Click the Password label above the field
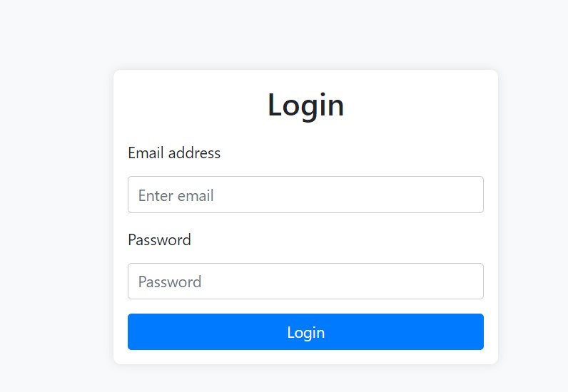The image size is (568, 392). point(159,239)
